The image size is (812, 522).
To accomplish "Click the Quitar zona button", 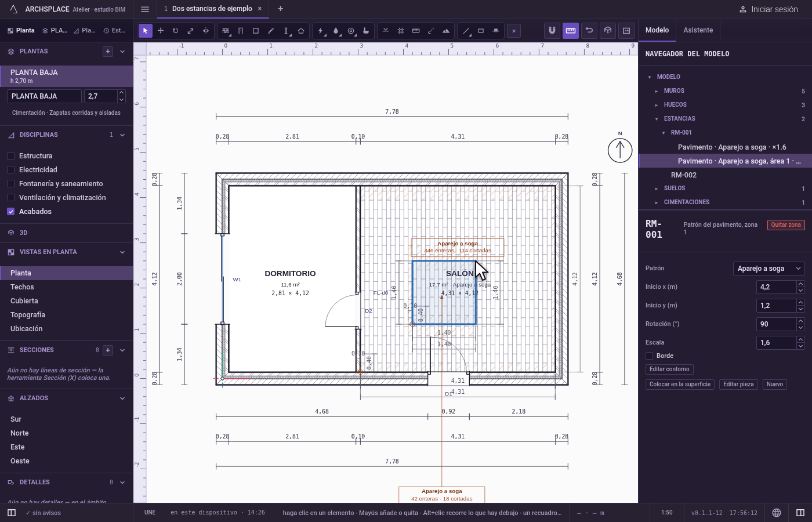I will tap(786, 225).
